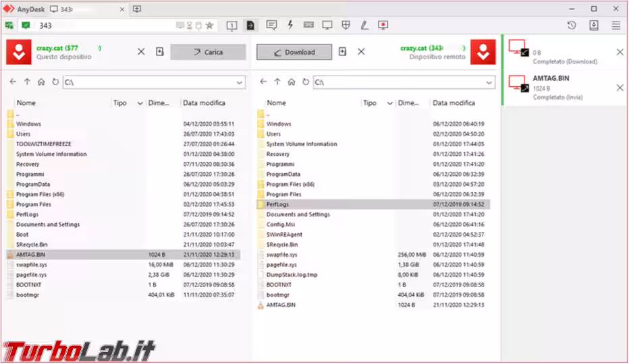Image resolution: width=629 pixels, height=364 pixels.
Task: Go up one level in local pane
Action: [27, 82]
